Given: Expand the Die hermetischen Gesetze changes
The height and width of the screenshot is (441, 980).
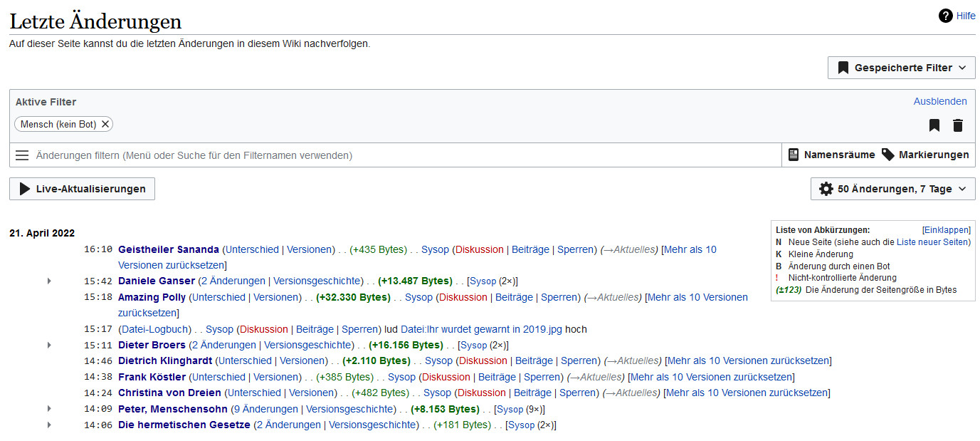Looking at the screenshot, I should click(49, 425).
